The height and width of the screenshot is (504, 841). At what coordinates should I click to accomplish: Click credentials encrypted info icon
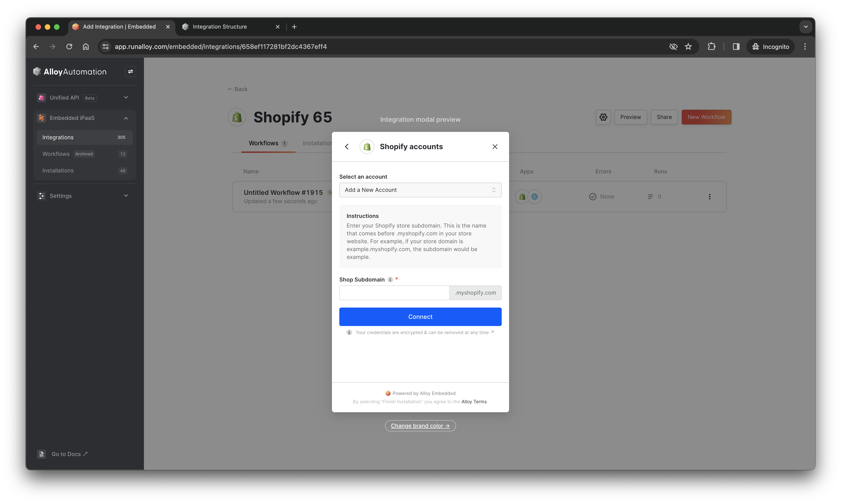pos(349,332)
